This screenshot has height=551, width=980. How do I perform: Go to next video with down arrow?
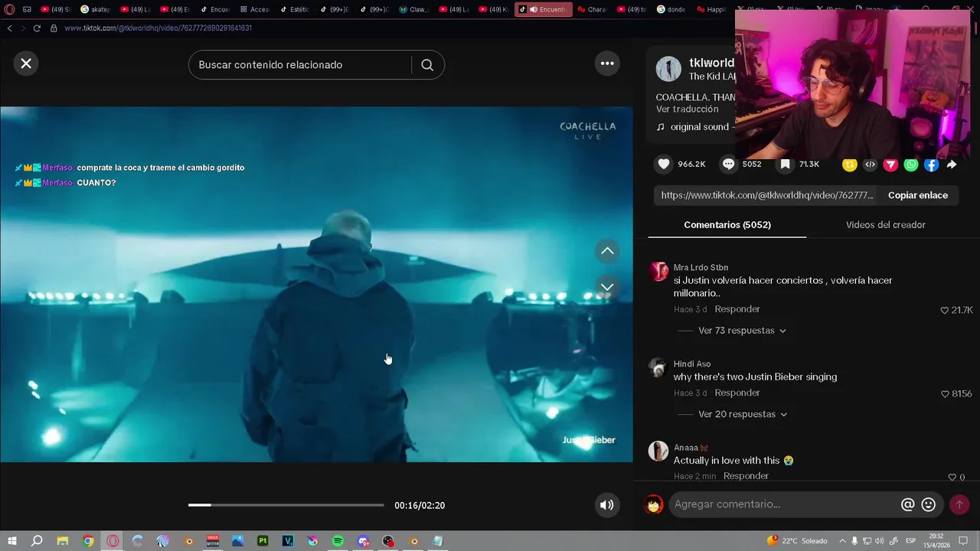tap(607, 287)
